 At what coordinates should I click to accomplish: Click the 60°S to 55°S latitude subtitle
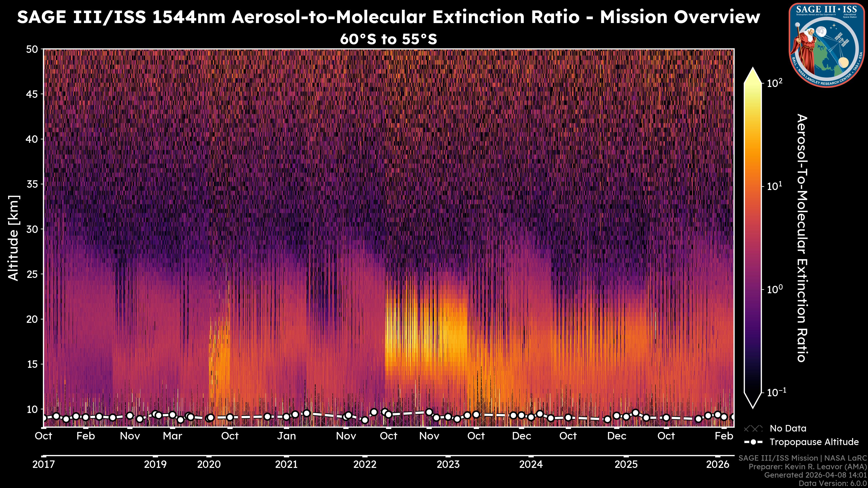click(x=388, y=39)
